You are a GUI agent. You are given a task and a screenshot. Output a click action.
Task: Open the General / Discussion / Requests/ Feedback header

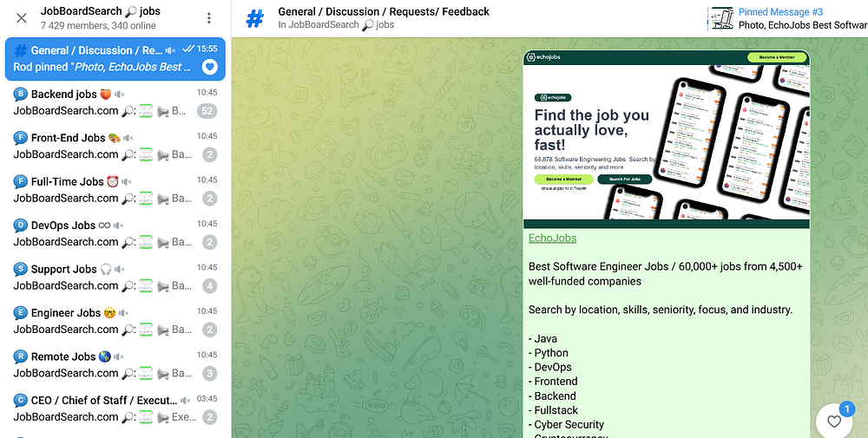click(x=384, y=11)
